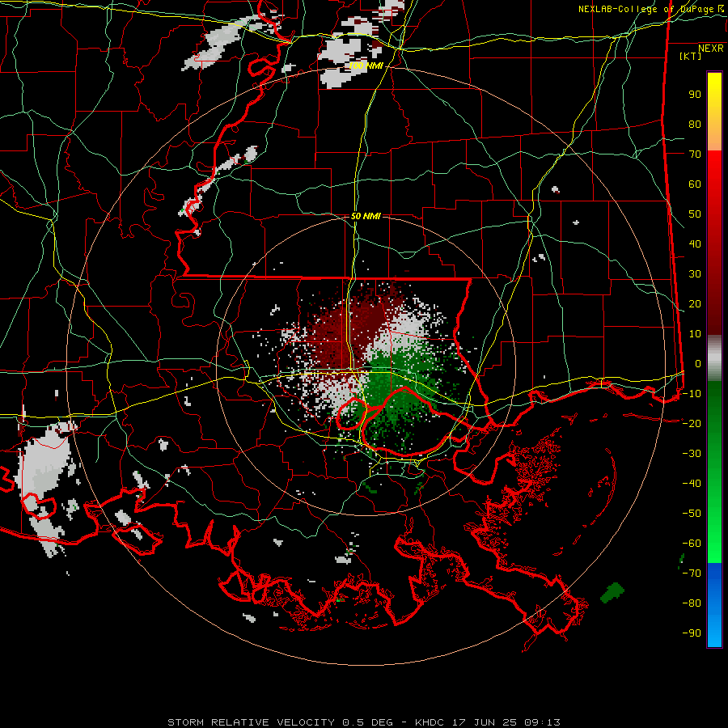Click the 60 value on the velocity scale
The height and width of the screenshot is (728, 728).
(x=695, y=184)
